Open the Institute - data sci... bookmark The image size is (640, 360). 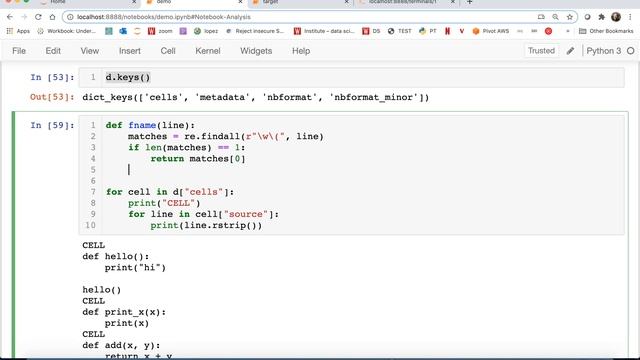click(x=324, y=31)
